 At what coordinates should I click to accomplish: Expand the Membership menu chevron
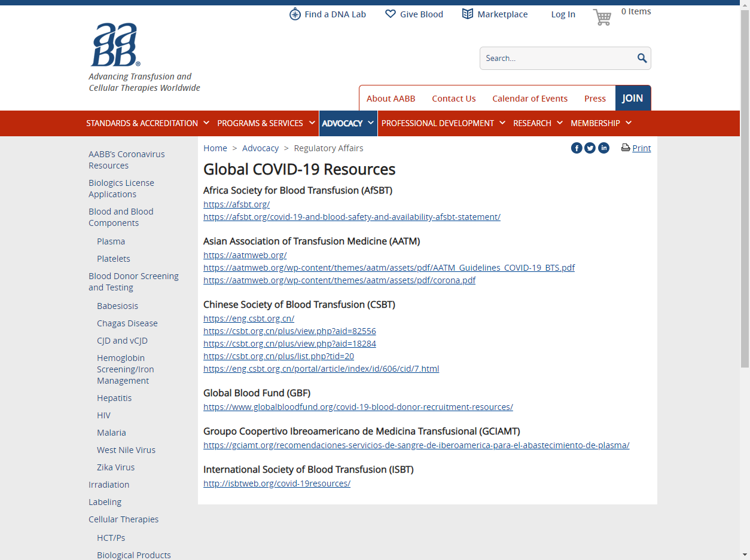click(629, 123)
